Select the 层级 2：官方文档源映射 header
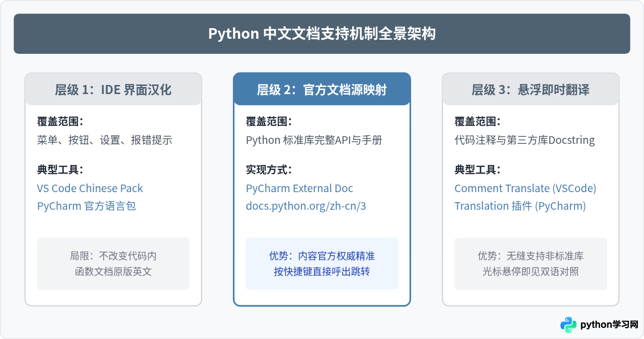Viewport: 644px width, 339px height. click(x=322, y=90)
